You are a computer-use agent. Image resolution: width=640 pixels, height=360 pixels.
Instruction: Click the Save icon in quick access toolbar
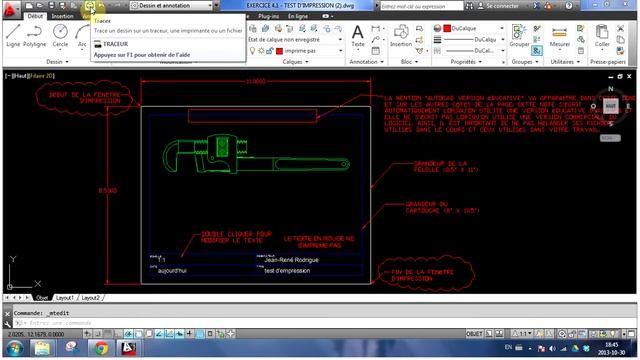tap(51, 6)
